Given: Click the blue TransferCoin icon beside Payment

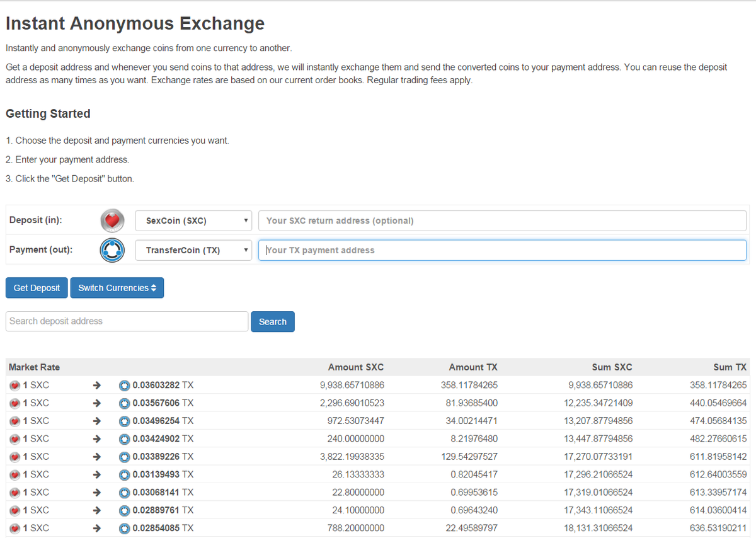Looking at the screenshot, I should pos(112,249).
